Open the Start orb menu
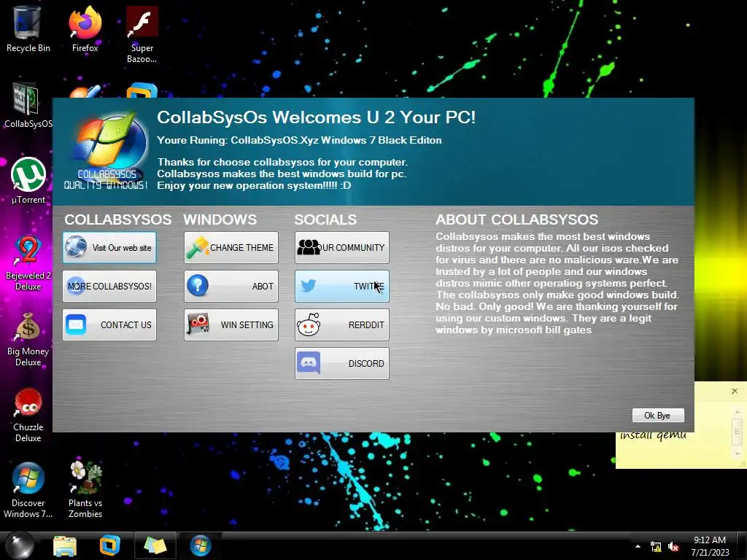The height and width of the screenshot is (560, 747). [x=19, y=545]
